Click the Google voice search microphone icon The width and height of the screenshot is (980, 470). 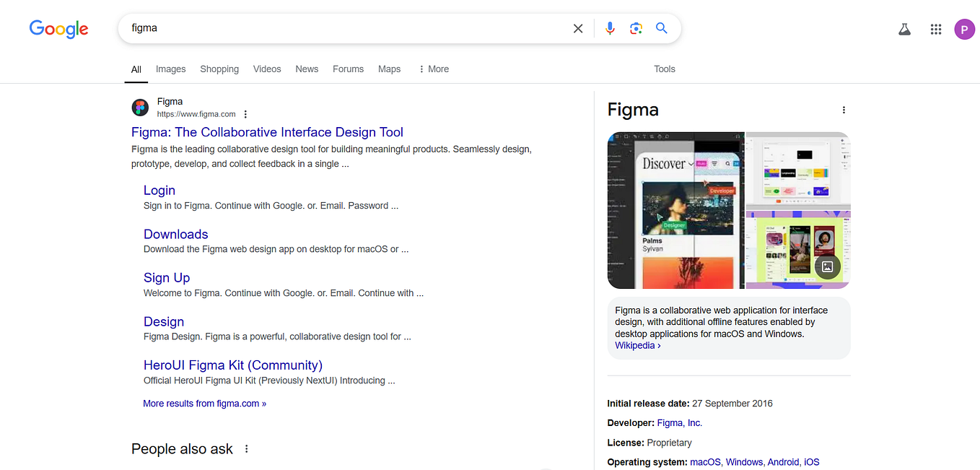pos(610,27)
